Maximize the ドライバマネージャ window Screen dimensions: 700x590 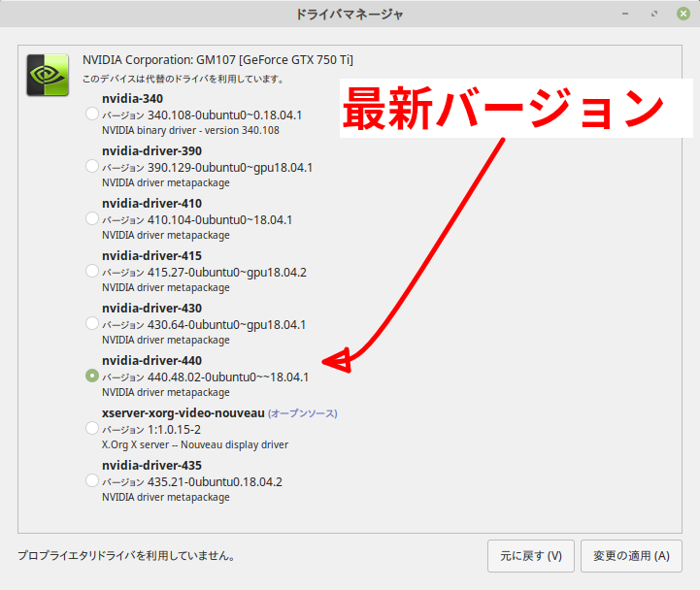654,14
